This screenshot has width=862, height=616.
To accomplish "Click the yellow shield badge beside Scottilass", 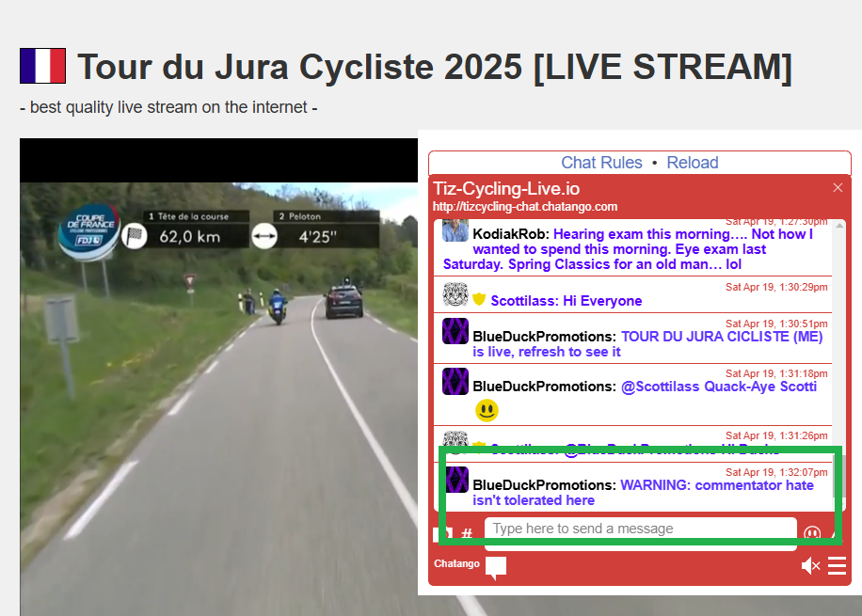I will tap(479, 299).
